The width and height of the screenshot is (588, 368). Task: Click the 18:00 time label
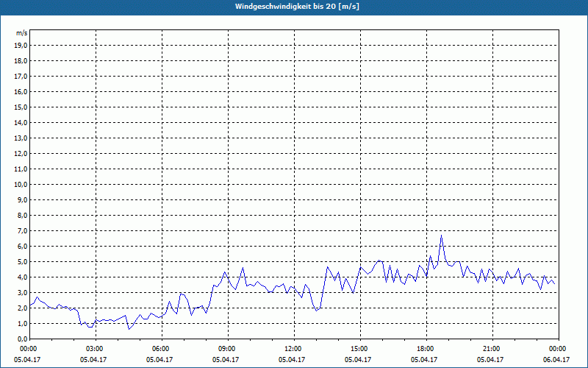(426, 349)
